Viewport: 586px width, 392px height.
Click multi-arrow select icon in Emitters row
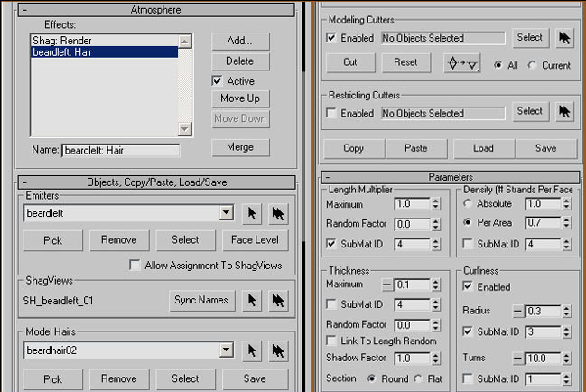click(x=279, y=213)
